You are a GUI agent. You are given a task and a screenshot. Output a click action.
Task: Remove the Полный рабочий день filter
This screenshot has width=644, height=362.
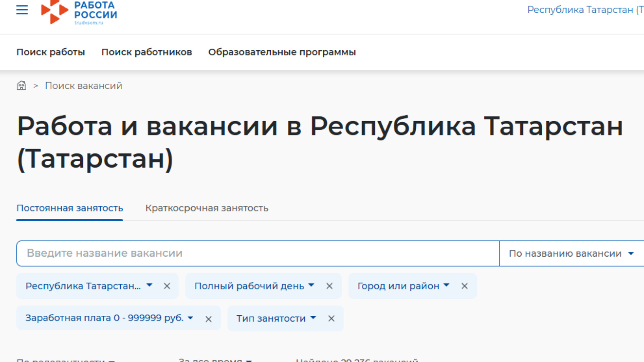[329, 286]
